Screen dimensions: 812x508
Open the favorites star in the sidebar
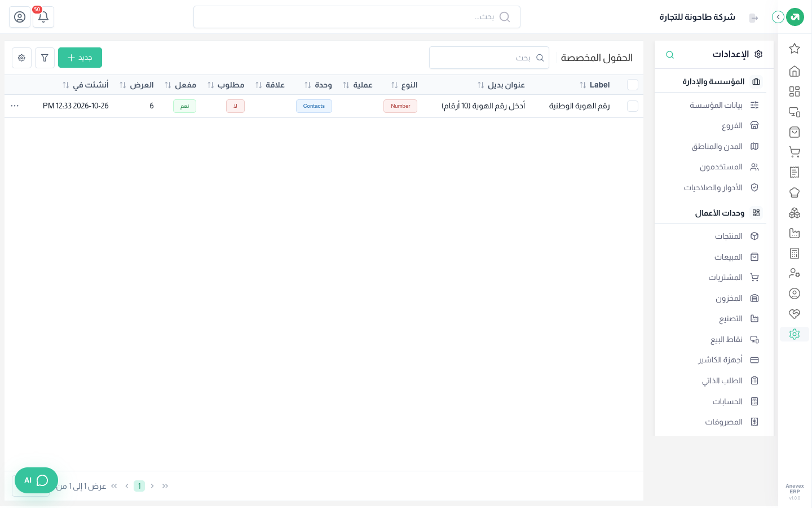[x=795, y=49]
